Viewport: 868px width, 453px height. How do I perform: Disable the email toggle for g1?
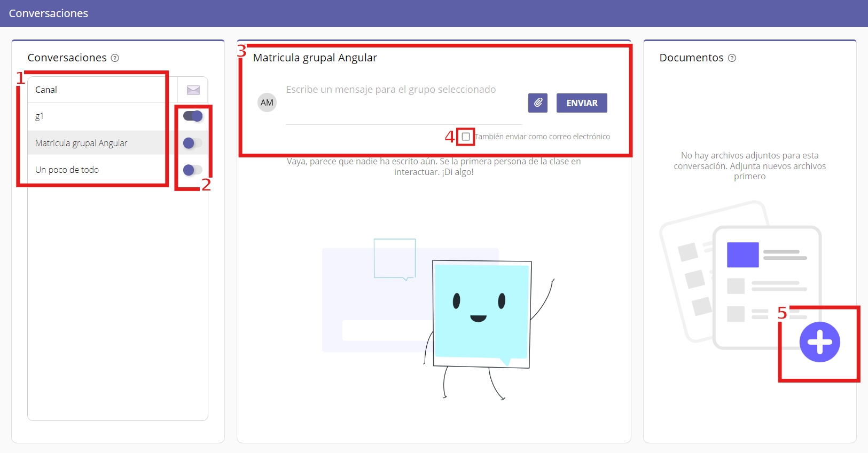coord(193,116)
